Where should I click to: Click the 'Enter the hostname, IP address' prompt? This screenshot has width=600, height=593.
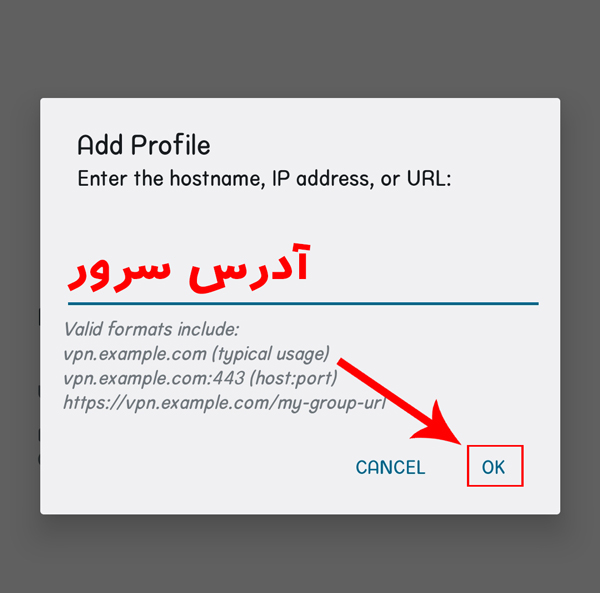pos(264,180)
